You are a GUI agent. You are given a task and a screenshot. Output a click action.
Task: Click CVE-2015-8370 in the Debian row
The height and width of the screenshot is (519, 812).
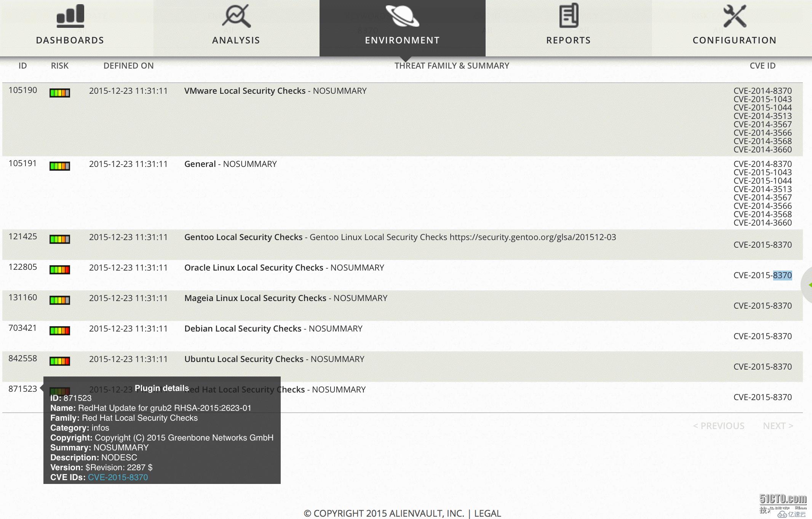(x=762, y=336)
